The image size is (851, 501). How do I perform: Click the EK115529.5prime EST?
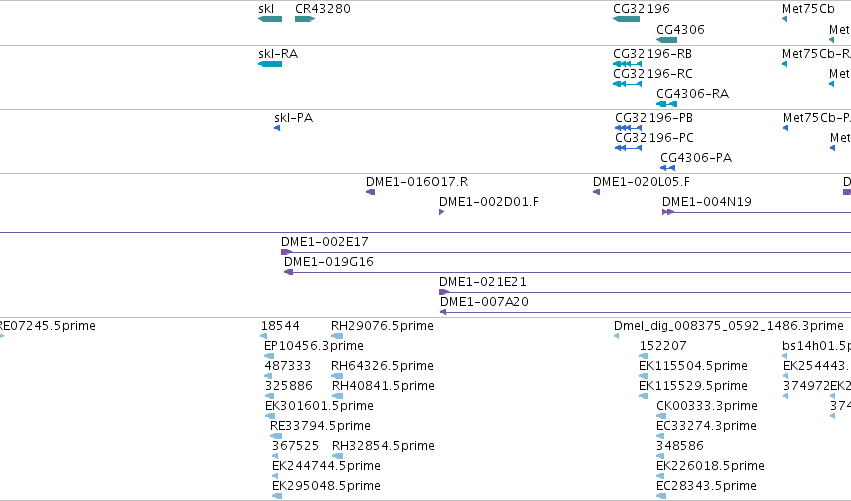644,397
